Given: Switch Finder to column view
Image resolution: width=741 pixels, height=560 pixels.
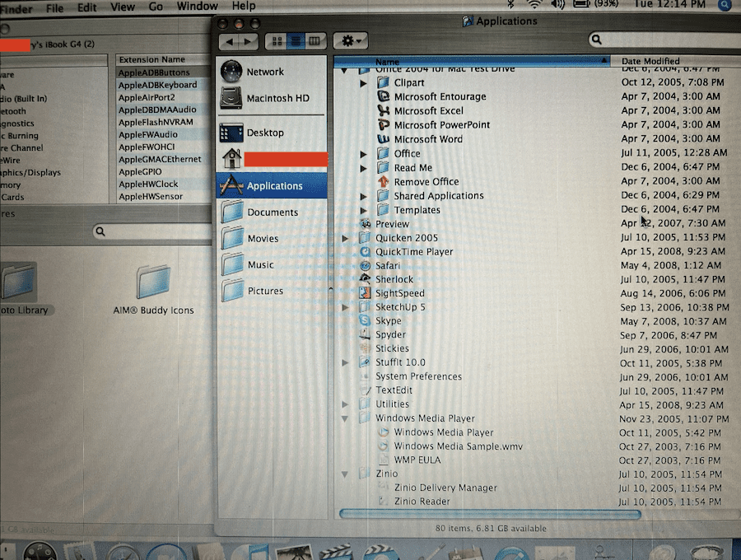Looking at the screenshot, I should pos(315,41).
